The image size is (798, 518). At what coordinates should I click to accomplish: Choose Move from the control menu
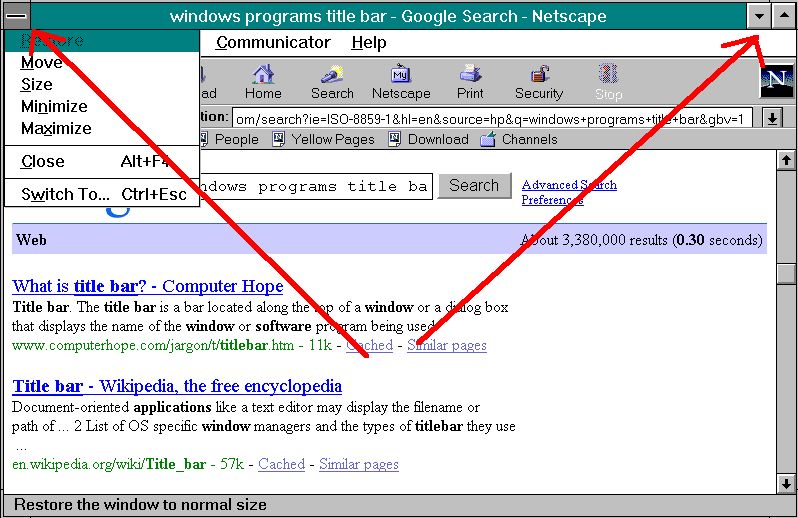pyautogui.click(x=101, y=63)
